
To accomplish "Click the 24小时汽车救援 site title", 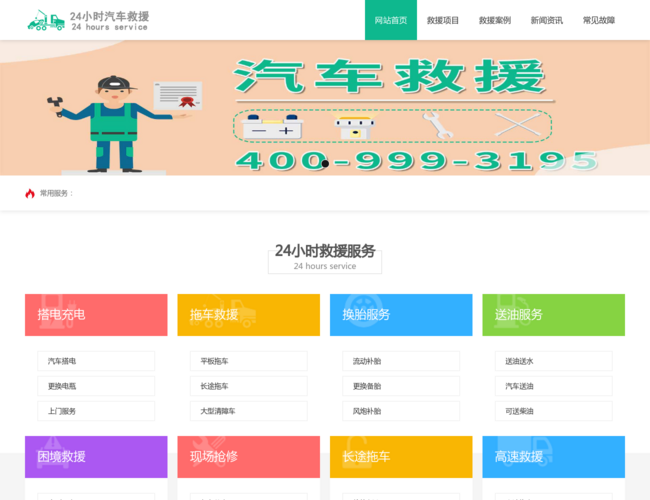I will click(109, 16).
